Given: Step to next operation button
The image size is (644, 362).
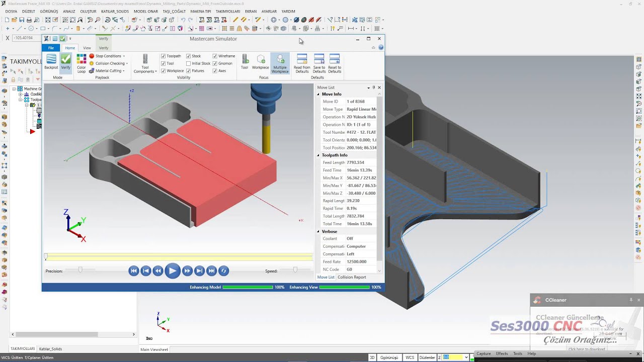Looking at the screenshot, I should click(199, 270).
